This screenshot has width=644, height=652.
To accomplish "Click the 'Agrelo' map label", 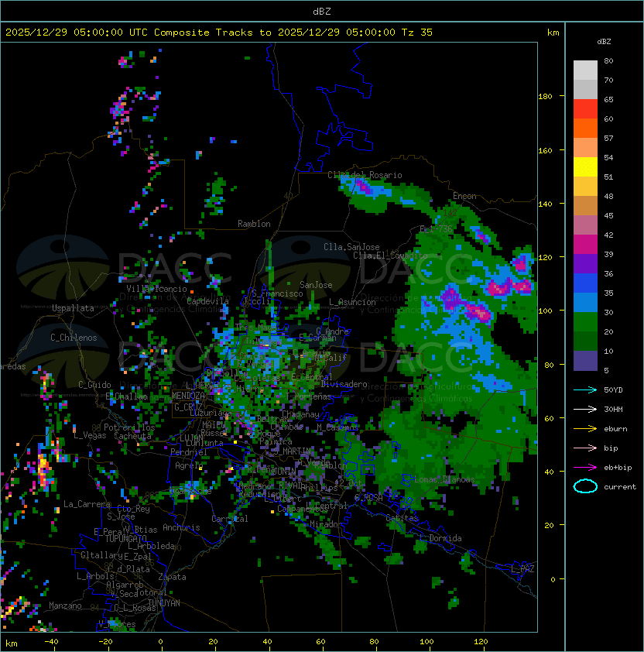I will tap(189, 465).
